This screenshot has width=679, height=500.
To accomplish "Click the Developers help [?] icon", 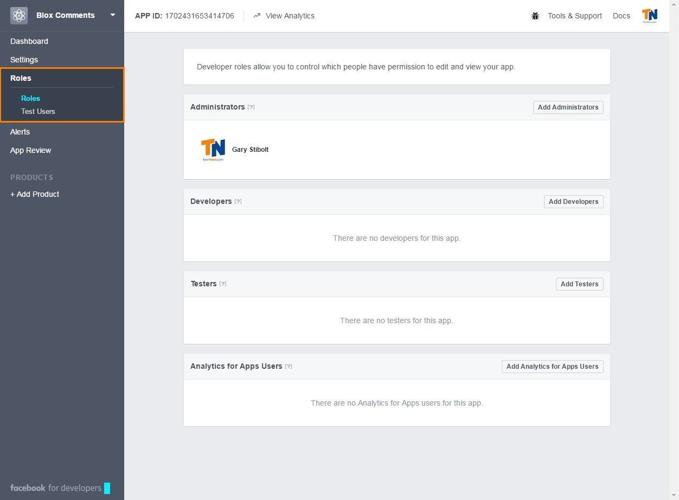I will [238, 202].
